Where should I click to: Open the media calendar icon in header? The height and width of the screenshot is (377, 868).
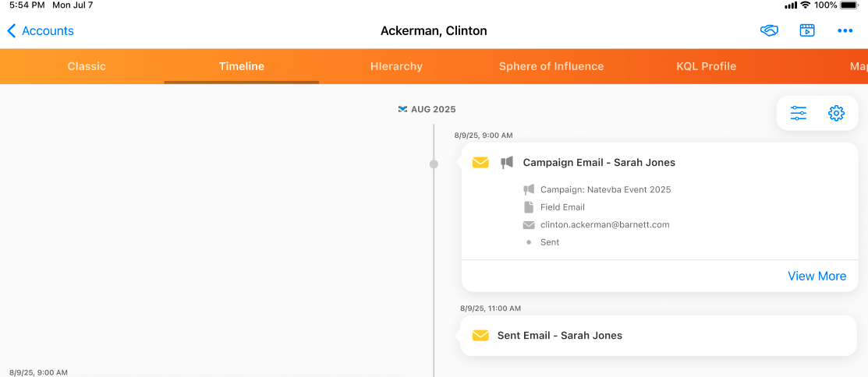tap(807, 31)
